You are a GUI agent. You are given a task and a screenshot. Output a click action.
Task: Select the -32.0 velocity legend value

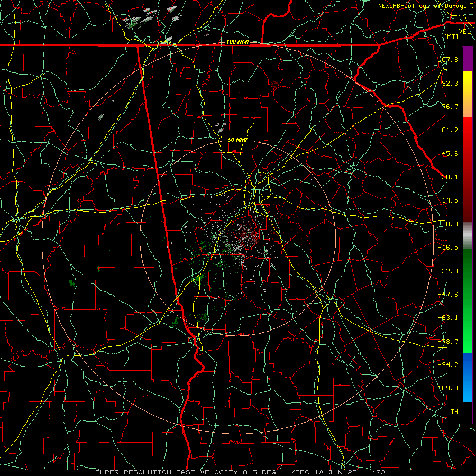pos(448,271)
